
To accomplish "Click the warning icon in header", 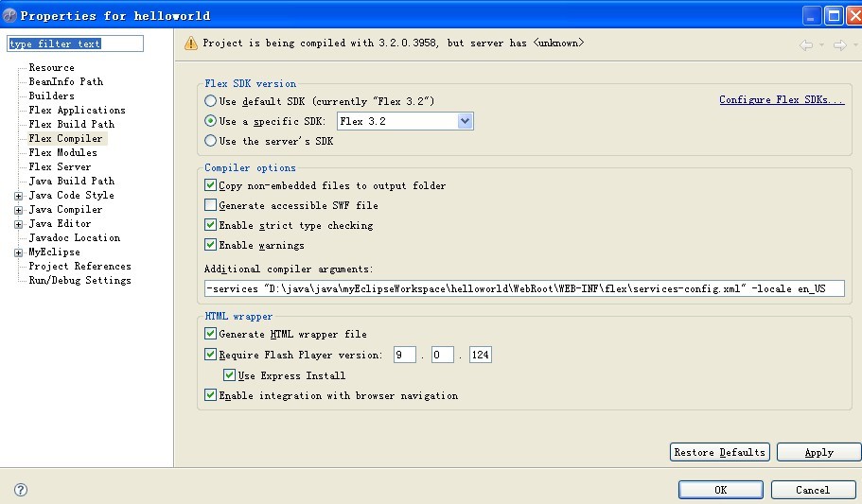I will [x=191, y=43].
